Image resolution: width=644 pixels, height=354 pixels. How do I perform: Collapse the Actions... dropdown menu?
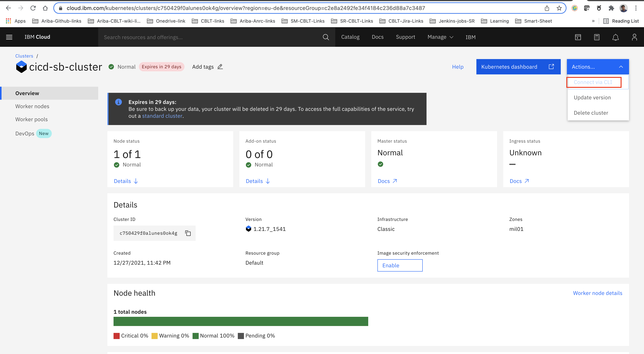pyautogui.click(x=598, y=67)
